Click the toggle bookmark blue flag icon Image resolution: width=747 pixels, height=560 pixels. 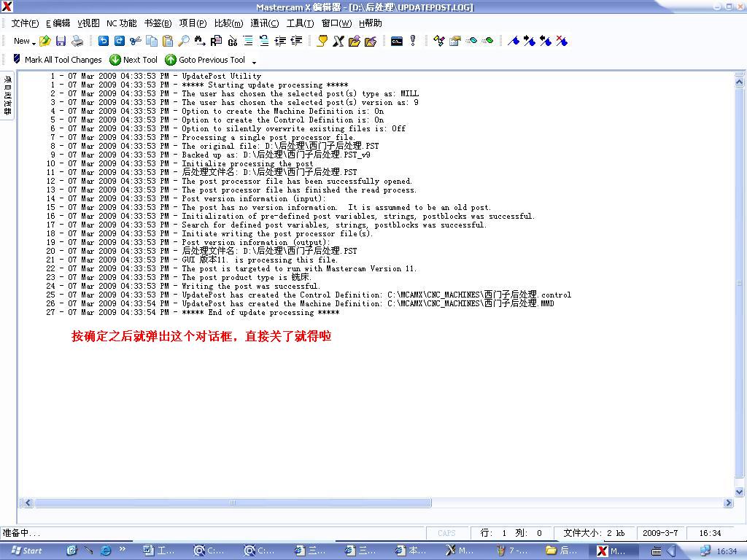(x=513, y=42)
